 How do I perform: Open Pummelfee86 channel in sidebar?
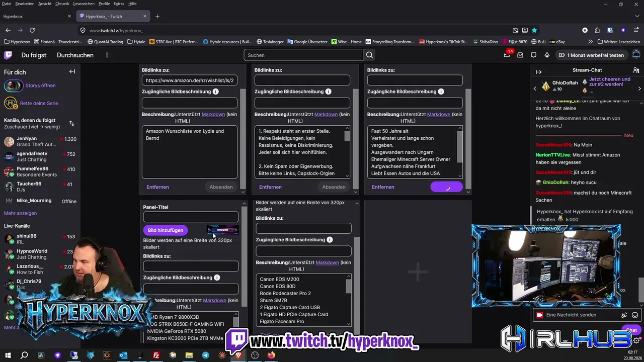pyautogui.click(x=40, y=171)
